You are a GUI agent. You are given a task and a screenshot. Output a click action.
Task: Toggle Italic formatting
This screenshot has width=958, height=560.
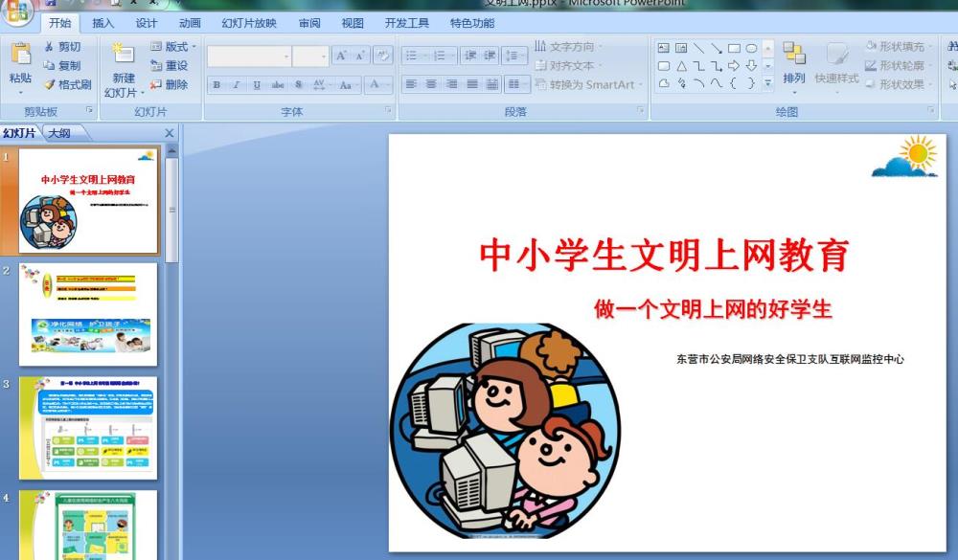pos(237,85)
